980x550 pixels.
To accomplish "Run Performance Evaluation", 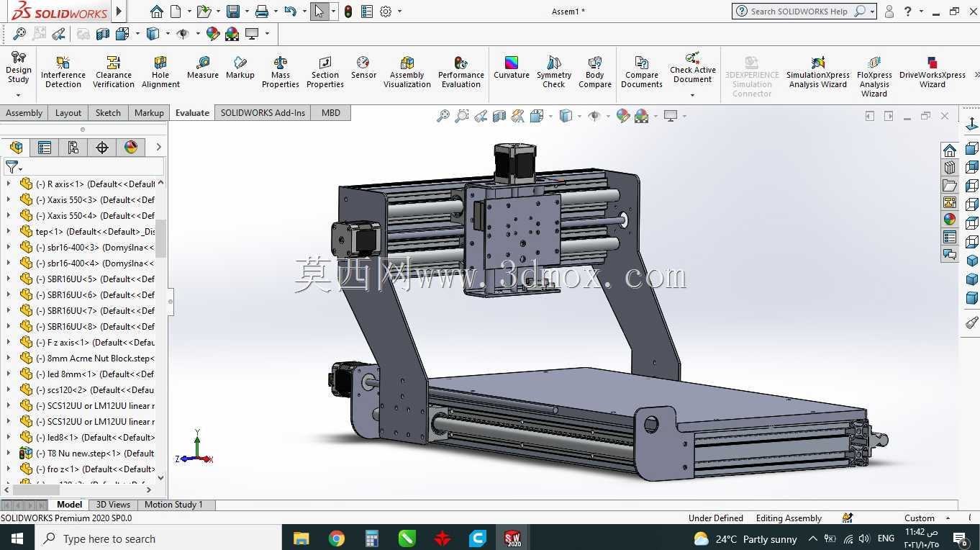I will pyautogui.click(x=461, y=72).
